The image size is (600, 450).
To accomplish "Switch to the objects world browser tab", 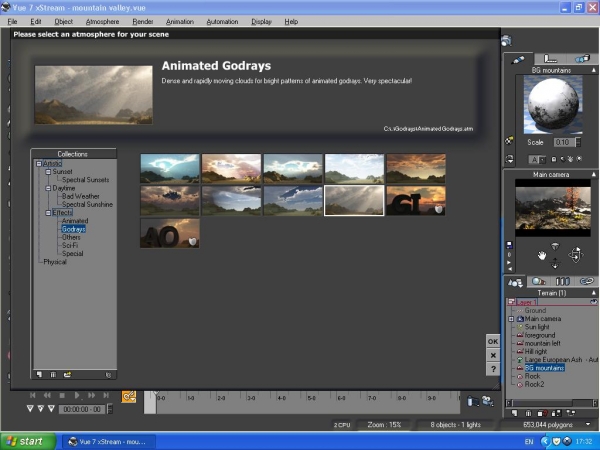I will [515, 282].
